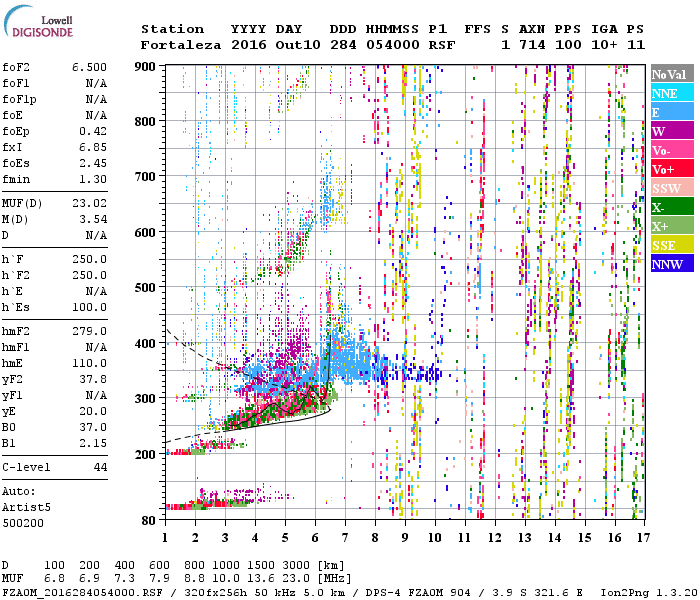Click the h`Es value 100.0
This screenshot has width=700, height=600.
pyautogui.click(x=89, y=308)
